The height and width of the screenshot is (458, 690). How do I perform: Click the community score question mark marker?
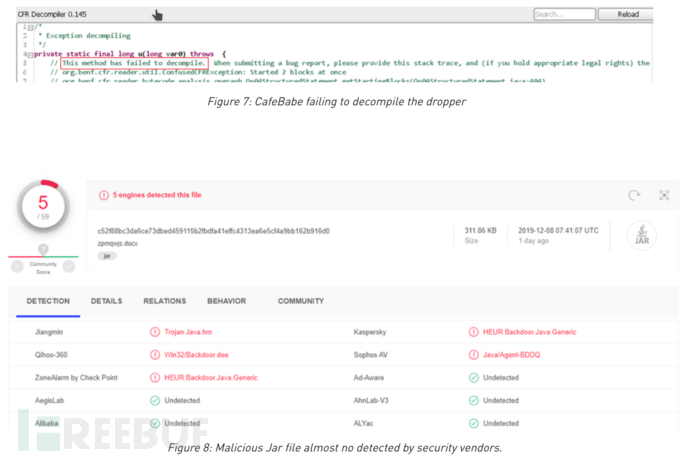click(x=43, y=249)
